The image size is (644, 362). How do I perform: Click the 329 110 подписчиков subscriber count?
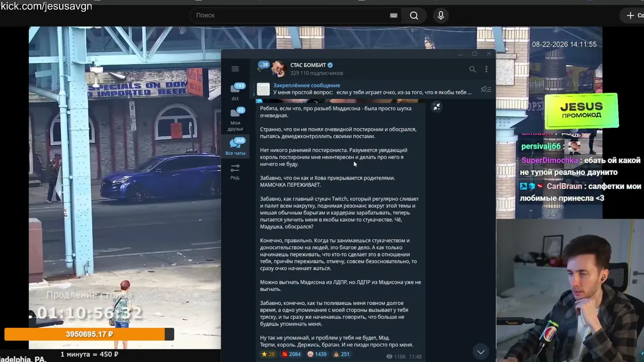click(x=316, y=73)
